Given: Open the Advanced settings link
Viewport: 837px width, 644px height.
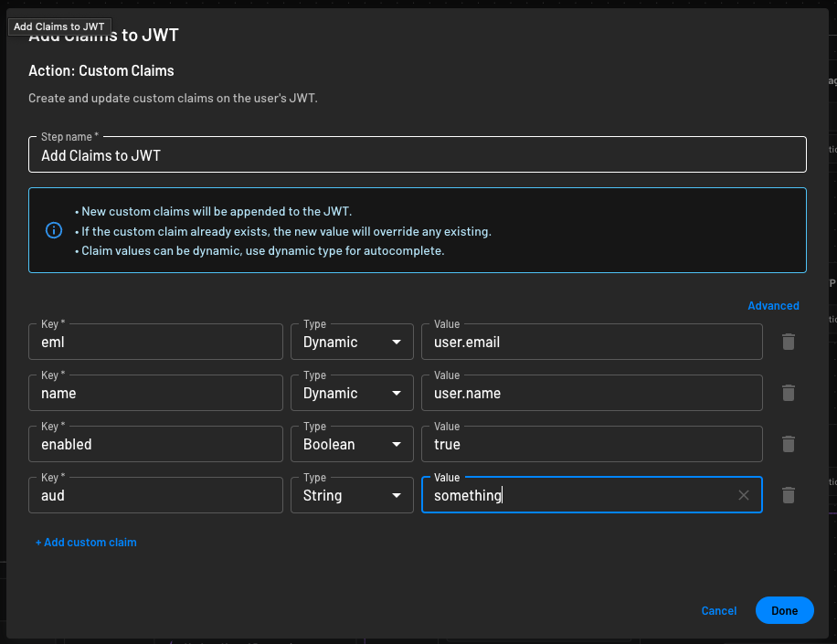Looking at the screenshot, I should click(x=773, y=305).
